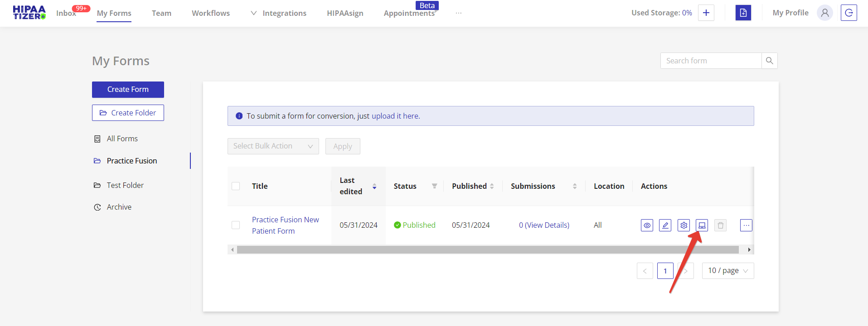
Task: Expand the 10 / page size dropdown
Action: 727,271
